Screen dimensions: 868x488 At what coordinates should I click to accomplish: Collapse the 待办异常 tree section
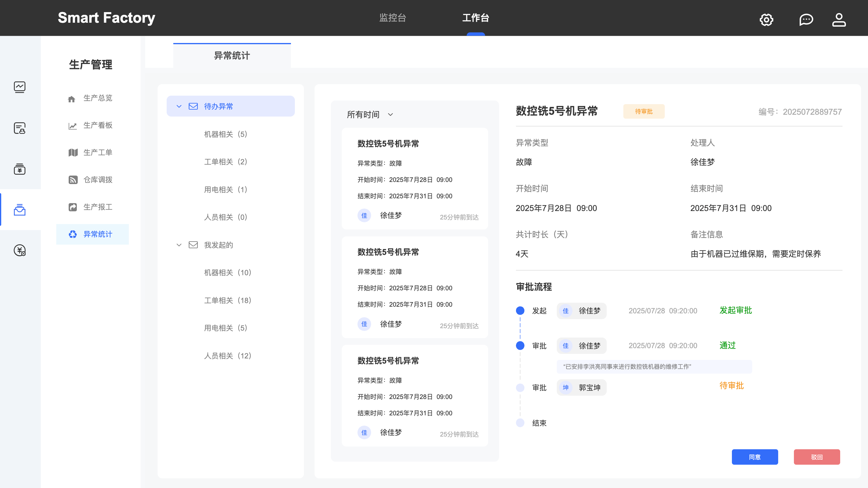[179, 107]
